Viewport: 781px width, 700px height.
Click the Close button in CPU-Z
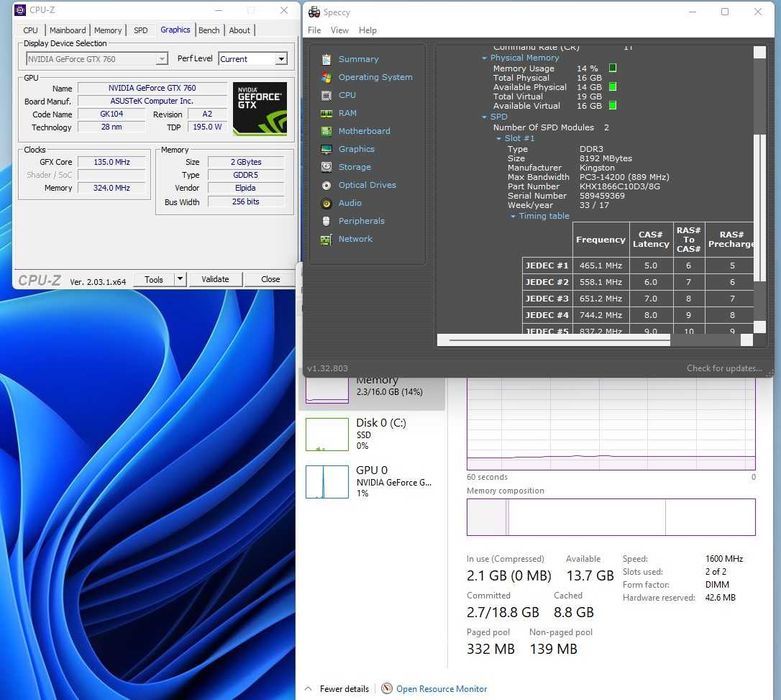pos(270,280)
